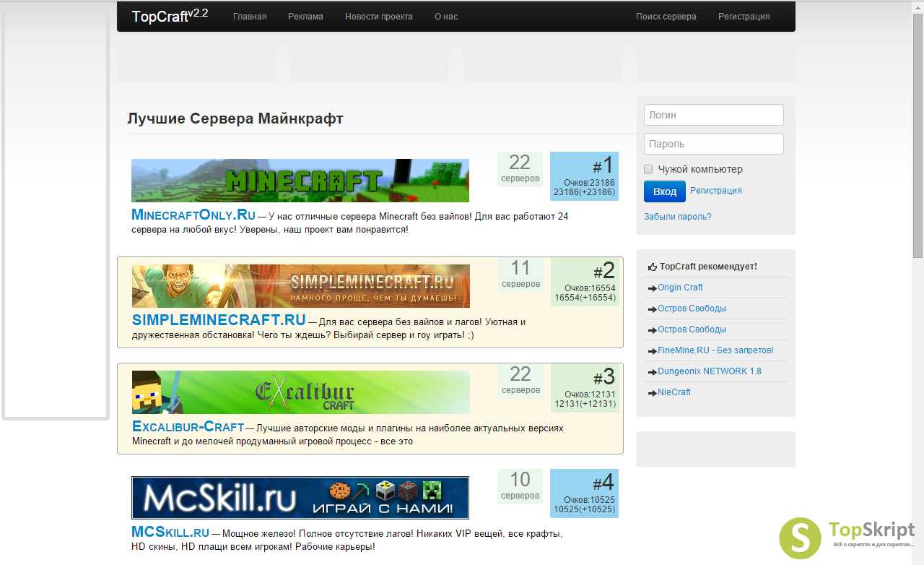Click the arrow icon beside NieCraft
This screenshot has width=924, height=565.
tap(653, 392)
